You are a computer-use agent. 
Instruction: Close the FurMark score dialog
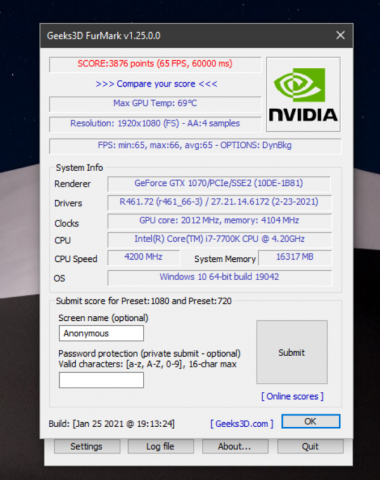pos(340,35)
